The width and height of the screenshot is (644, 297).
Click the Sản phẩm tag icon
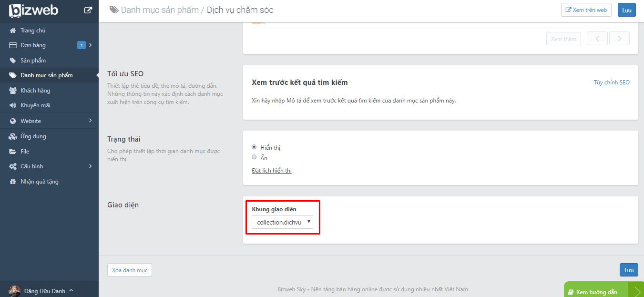13,61
